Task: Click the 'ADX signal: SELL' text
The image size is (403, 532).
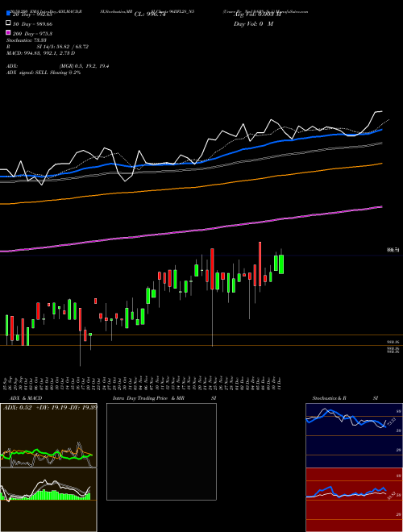Action: [x=27, y=73]
